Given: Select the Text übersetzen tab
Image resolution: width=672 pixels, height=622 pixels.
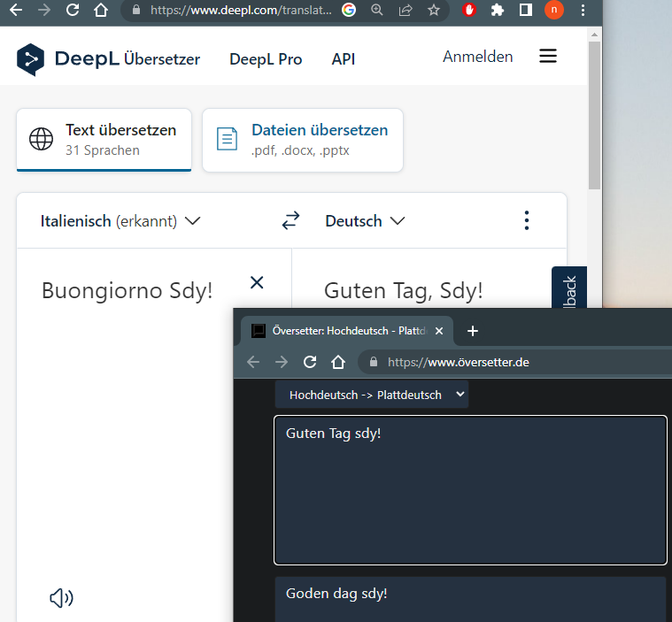Looking at the screenshot, I should pyautogui.click(x=104, y=140).
